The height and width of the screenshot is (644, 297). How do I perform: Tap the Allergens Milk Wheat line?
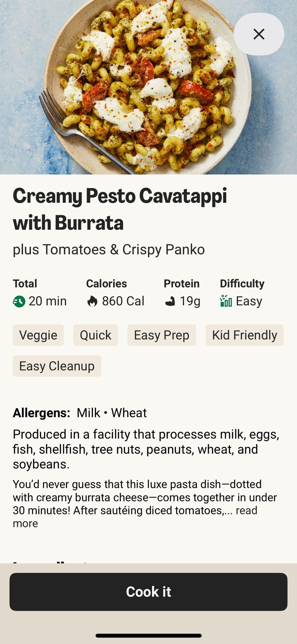80,413
